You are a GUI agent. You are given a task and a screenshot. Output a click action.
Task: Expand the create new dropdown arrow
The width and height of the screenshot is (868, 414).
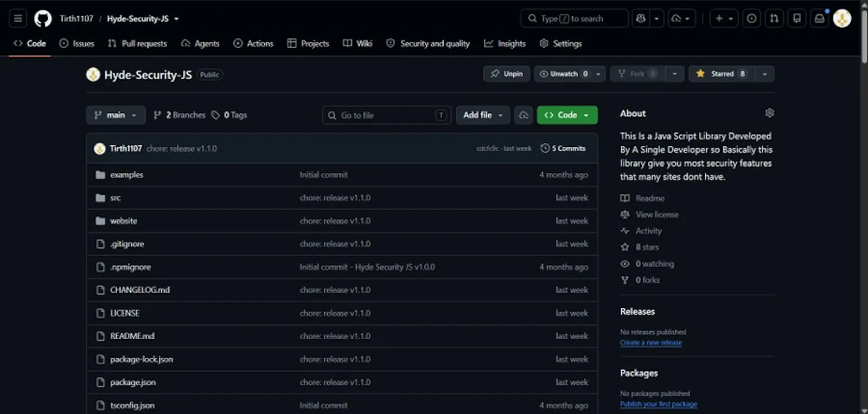click(x=731, y=18)
